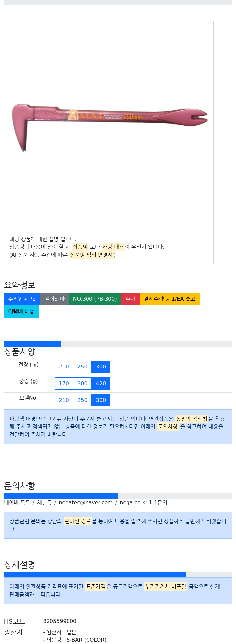Click the red S-bar pry tool product image

point(110,128)
